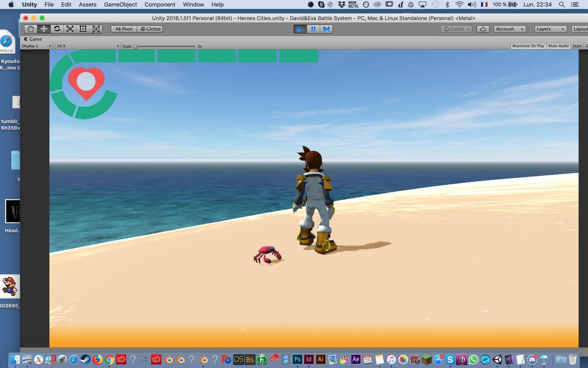Open the Collab dropdown

(x=457, y=29)
